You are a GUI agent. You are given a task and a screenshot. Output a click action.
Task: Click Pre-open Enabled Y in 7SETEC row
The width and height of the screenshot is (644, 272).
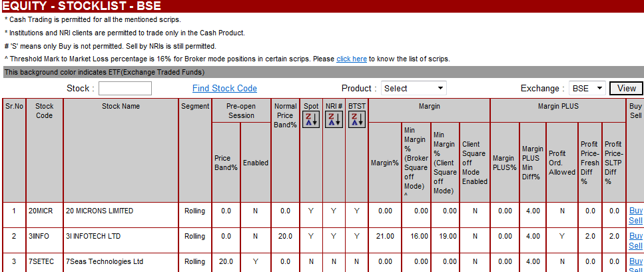click(256, 261)
